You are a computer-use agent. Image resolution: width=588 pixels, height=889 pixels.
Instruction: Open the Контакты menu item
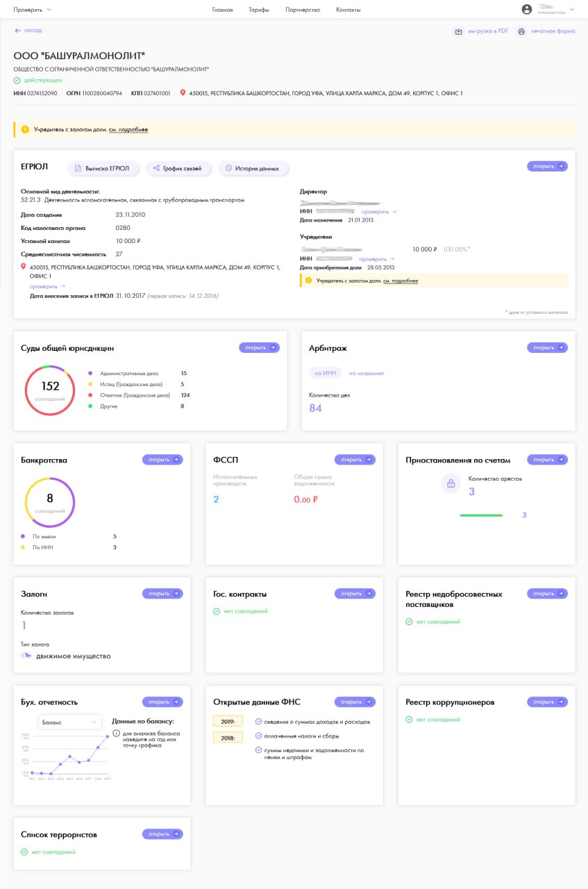pos(348,10)
